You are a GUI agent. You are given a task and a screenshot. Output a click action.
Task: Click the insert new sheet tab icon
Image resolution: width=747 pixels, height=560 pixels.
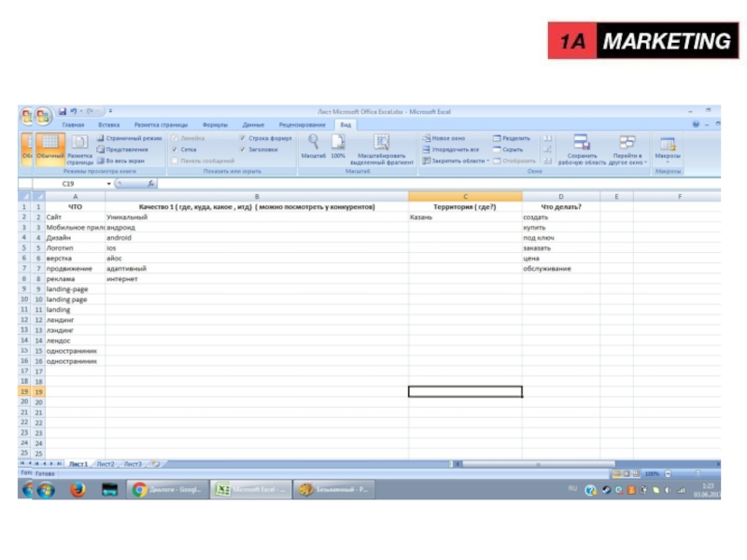(x=156, y=464)
